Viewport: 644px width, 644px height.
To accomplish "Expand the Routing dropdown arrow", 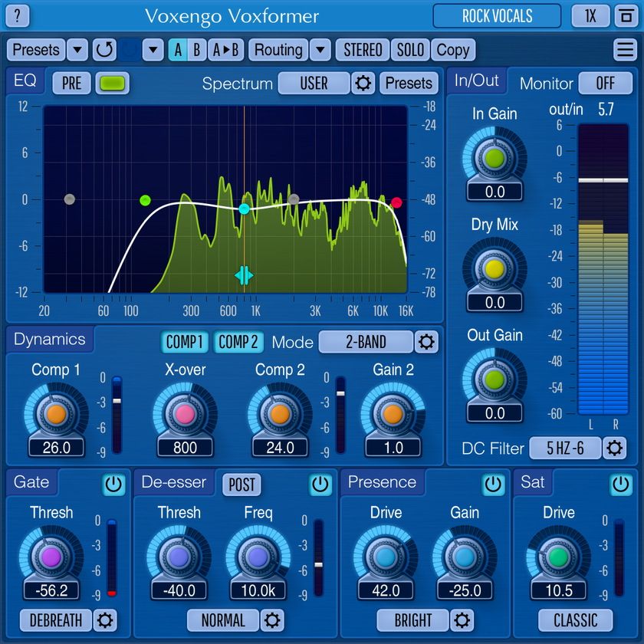I will click(320, 50).
